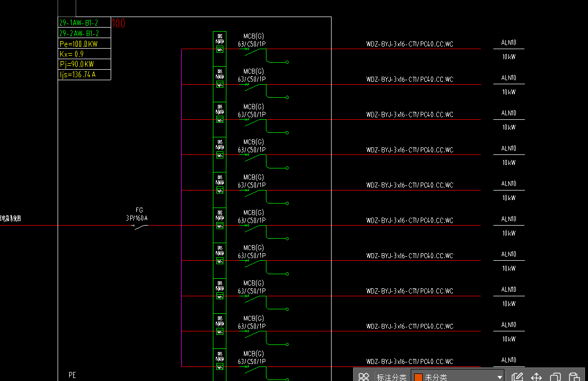Screen dimensions: 588x381
Task: Click the topmost WDZ-BYJ-3x16 cable label
Action: [410, 44]
